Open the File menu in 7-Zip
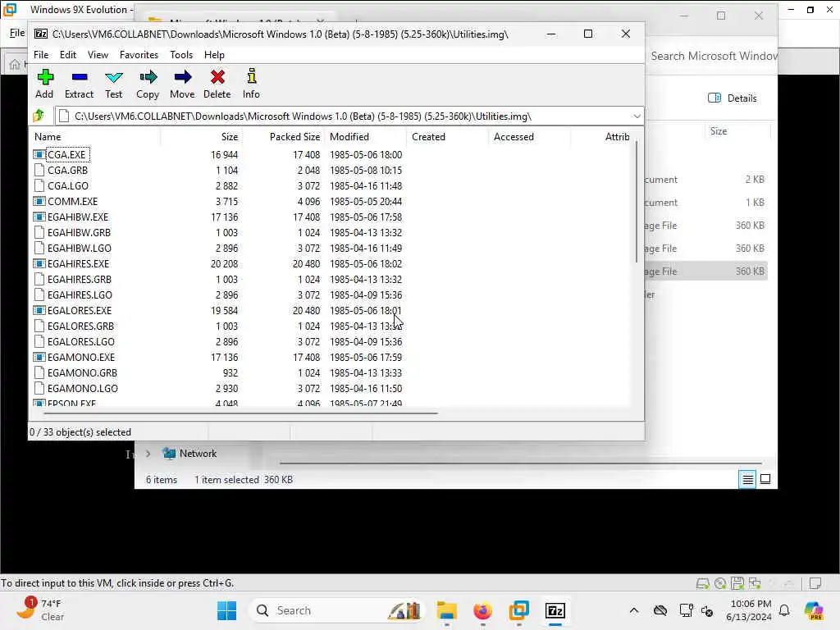Screen dimensions: 840x630 41,55
